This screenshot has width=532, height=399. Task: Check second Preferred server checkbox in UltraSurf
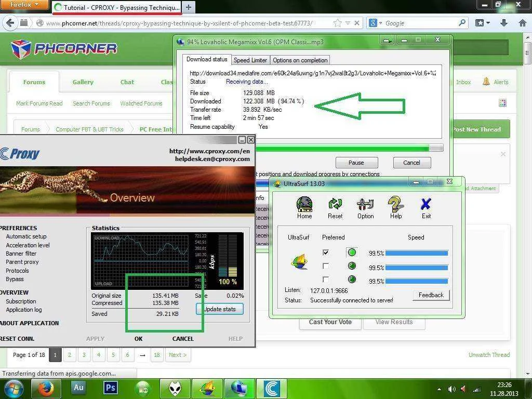tap(326, 266)
